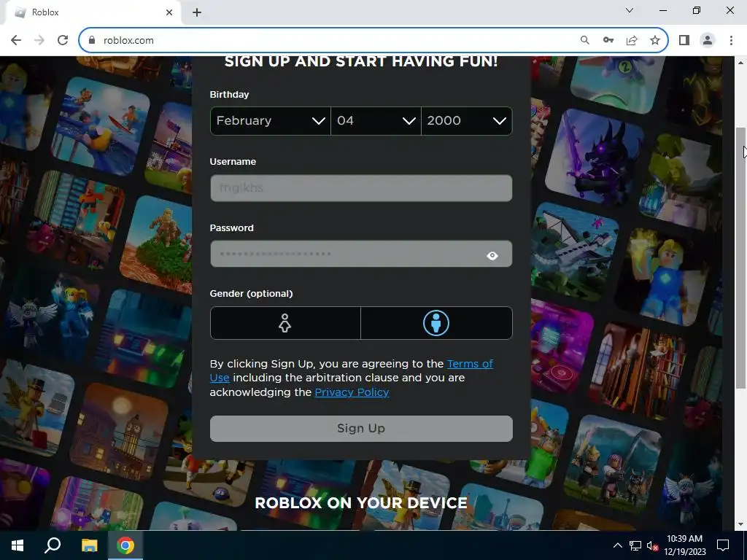View site information via lock icon
The width and height of the screenshot is (747, 560).
click(92, 41)
